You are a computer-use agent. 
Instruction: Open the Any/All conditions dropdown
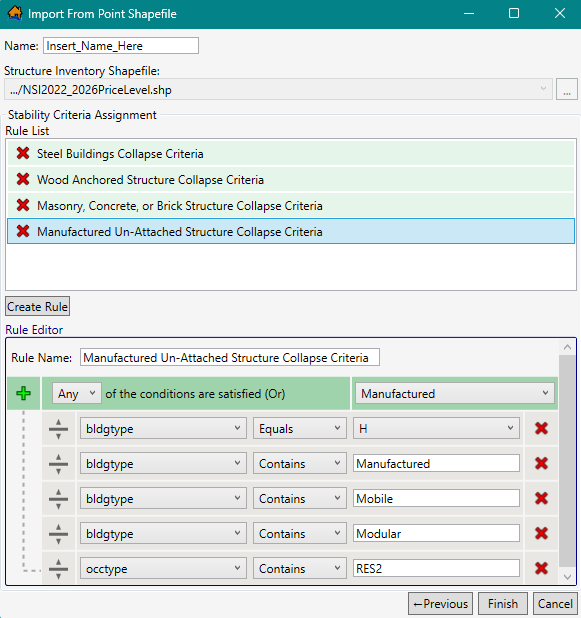tap(77, 393)
